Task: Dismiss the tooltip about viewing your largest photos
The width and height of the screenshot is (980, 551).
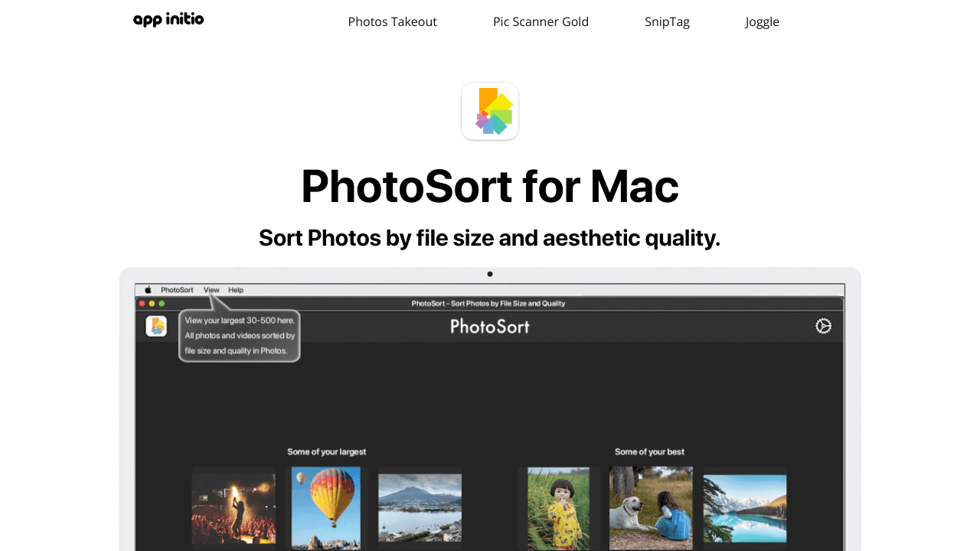Action: (x=240, y=335)
